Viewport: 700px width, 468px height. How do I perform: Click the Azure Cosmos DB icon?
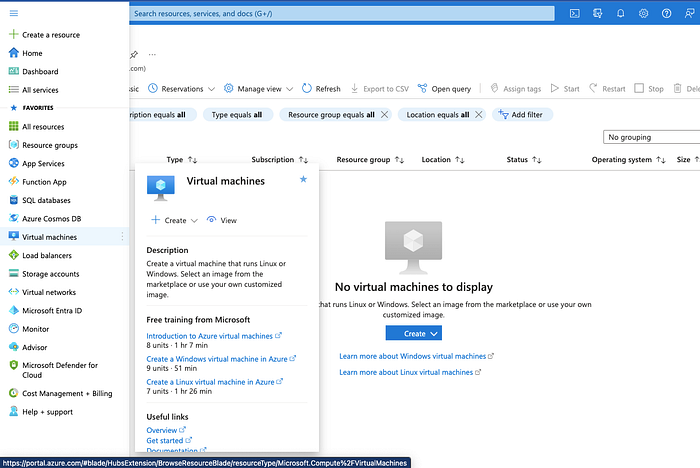(x=14, y=218)
